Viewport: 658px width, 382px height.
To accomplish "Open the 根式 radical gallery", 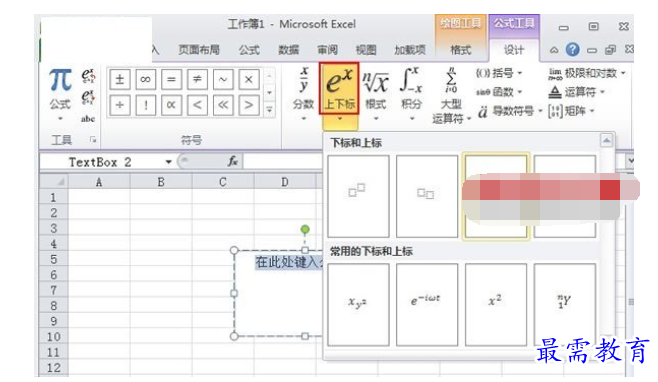I will 376,94.
